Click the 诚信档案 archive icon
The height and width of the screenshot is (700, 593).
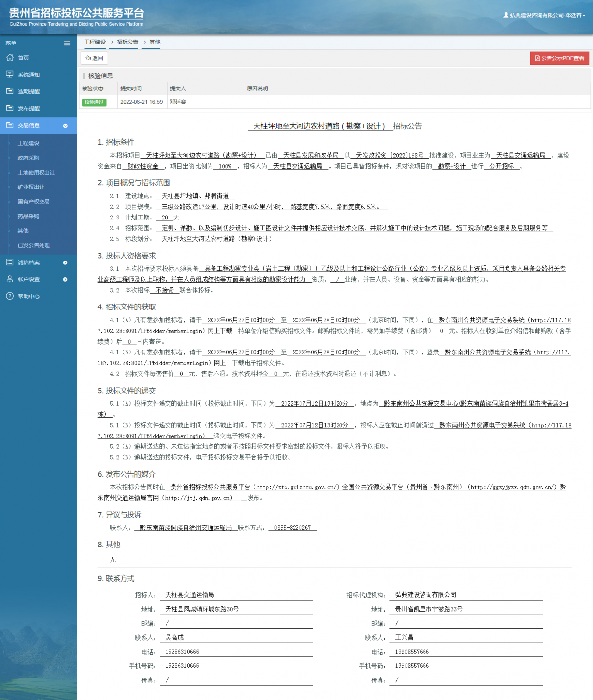(11, 262)
